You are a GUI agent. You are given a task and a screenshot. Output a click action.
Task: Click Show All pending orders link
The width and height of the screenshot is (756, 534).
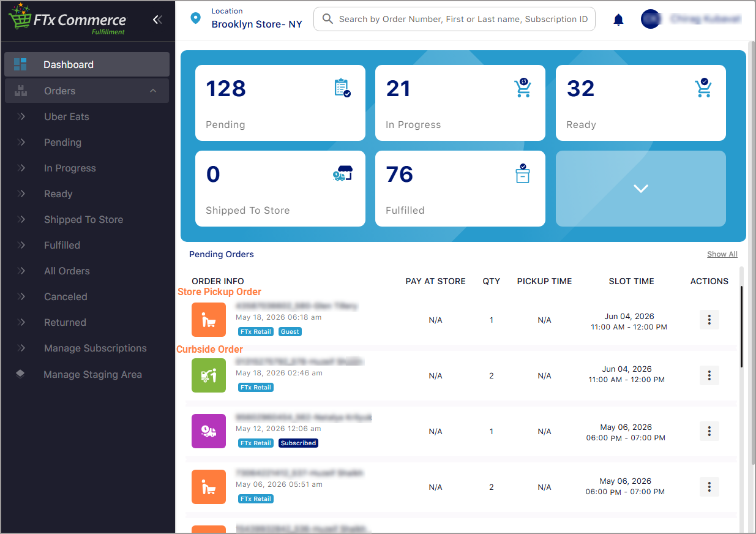coord(722,254)
